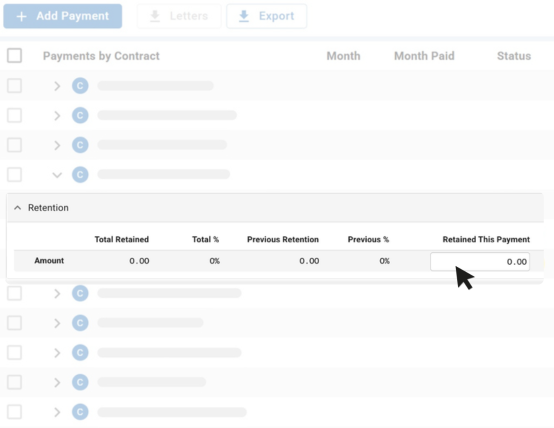Collapse the Retention section
Viewport: 554px width, 428px height.
click(17, 208)
